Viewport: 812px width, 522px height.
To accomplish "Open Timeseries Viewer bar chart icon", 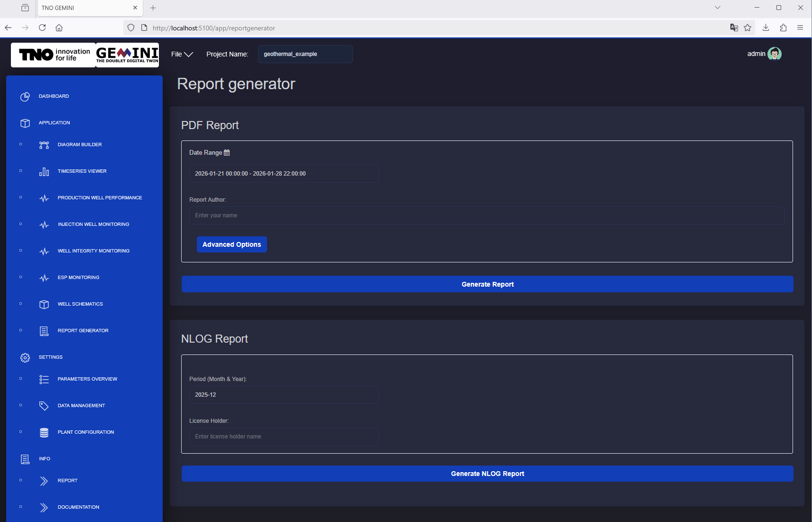I will [x=44, y=172].
